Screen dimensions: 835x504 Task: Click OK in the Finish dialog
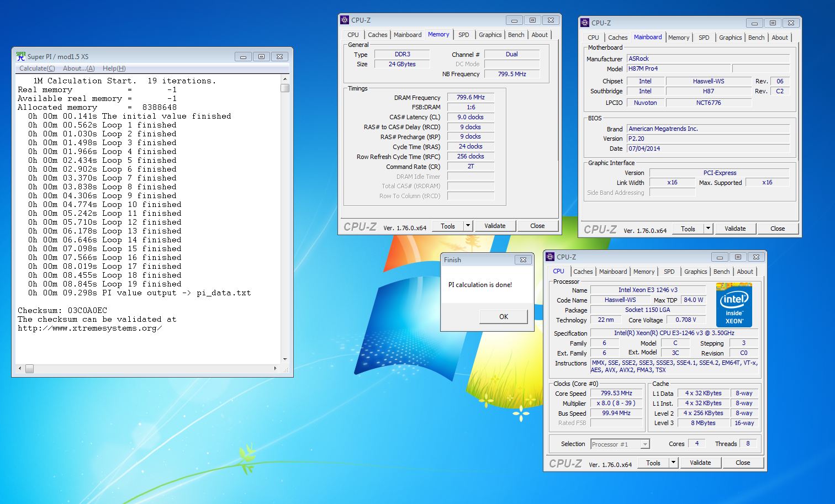[504, 316]
